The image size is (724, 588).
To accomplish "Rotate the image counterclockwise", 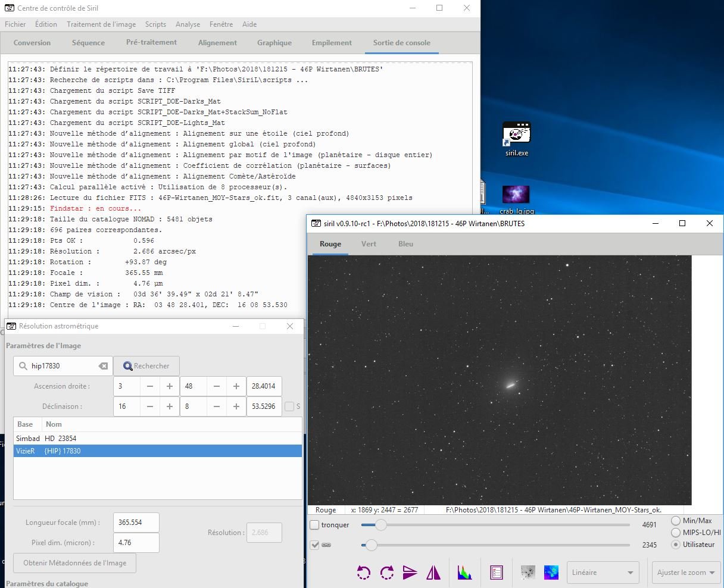I will point(363,573).
